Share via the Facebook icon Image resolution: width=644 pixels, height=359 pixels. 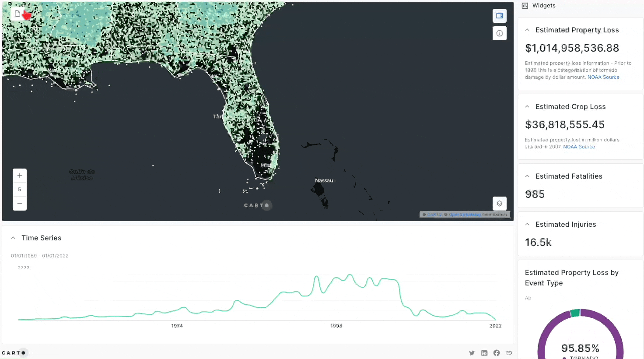(497, 353)
